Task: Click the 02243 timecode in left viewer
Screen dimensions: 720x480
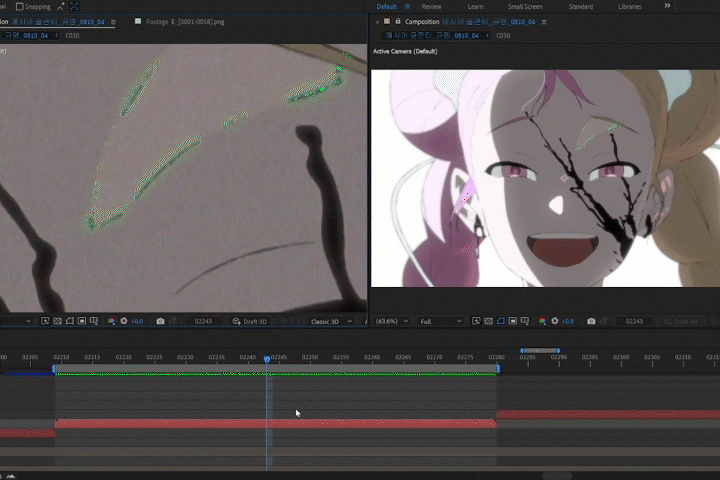Action: pyautogui.click(x=203, y=322)
